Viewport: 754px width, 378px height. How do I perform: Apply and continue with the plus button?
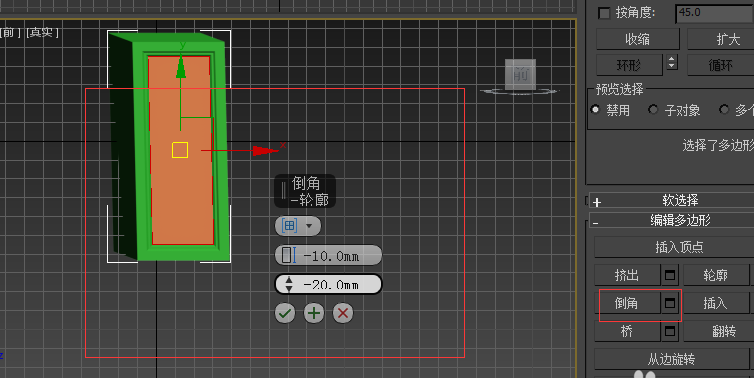point(314,314)
